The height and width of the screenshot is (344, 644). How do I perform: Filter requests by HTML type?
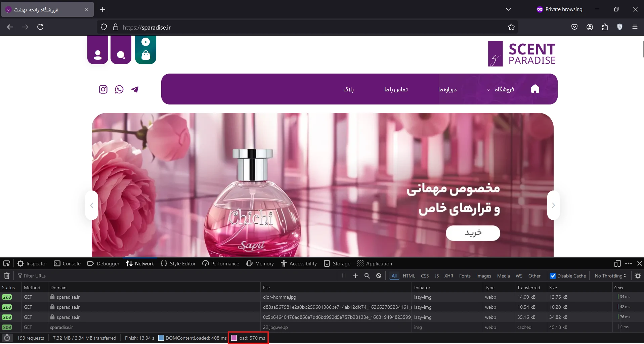coord(409,276)
